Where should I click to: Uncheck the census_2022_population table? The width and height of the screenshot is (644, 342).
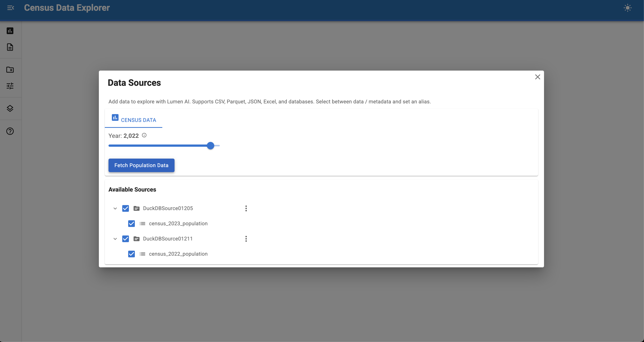coord(131,254)
